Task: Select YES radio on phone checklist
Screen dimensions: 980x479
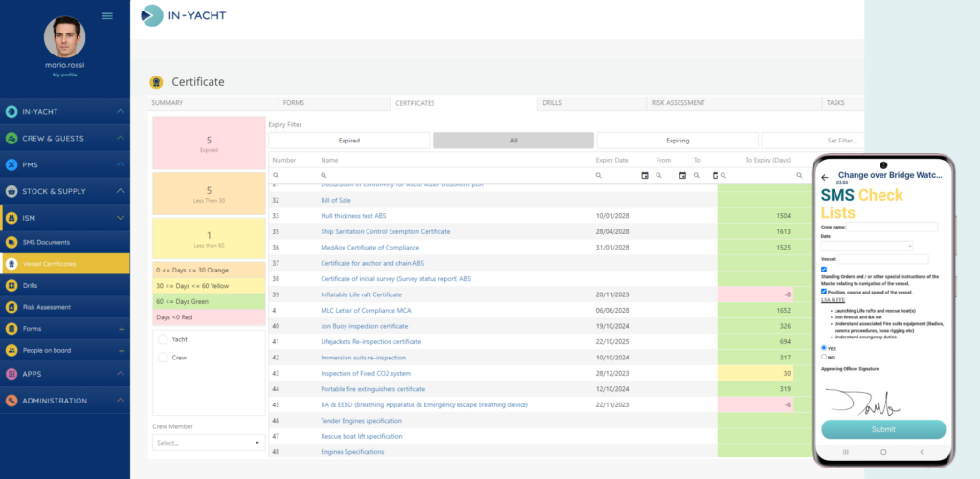Action: (824, 348)
